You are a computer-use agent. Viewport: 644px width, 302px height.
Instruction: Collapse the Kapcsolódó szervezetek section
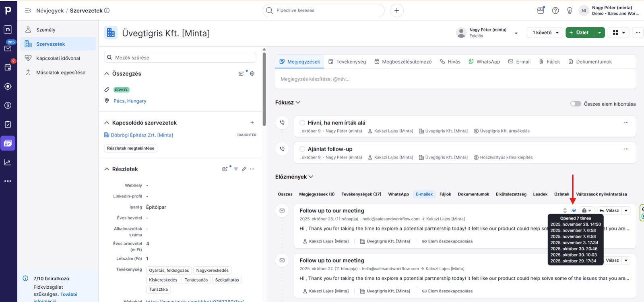pos(107,123)
